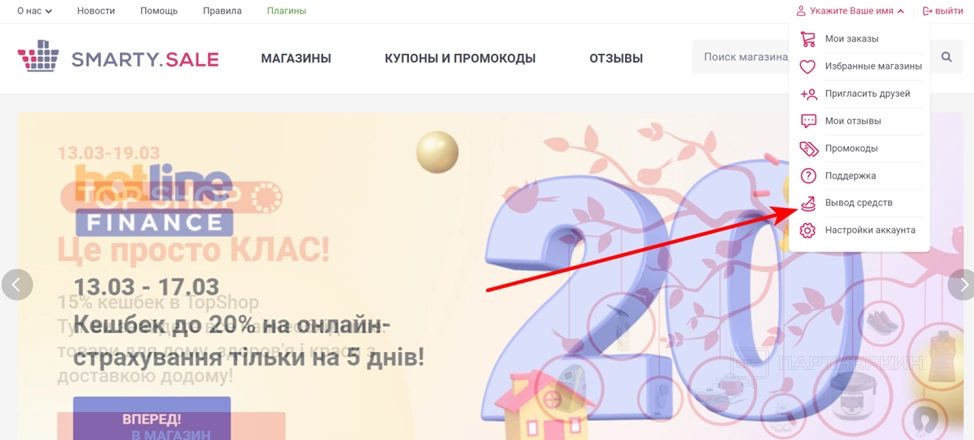
Task: Click the heart icon for Избранные магазины
Action: (807, 66)
